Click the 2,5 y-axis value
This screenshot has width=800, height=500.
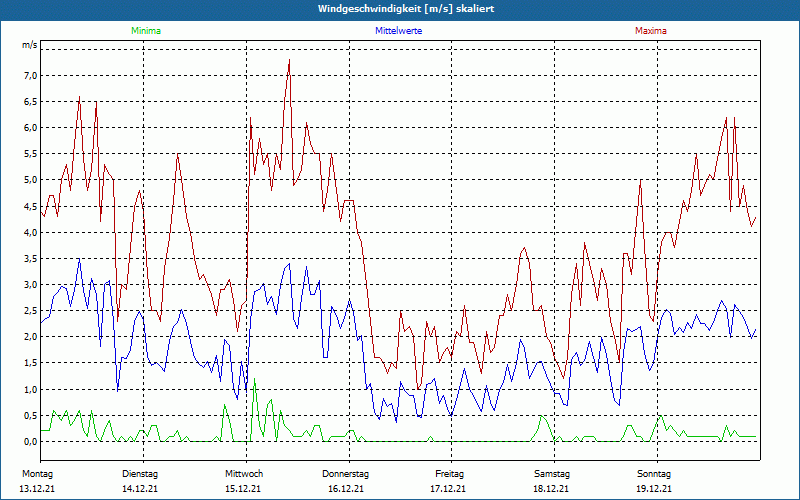(x=31, y=310)
